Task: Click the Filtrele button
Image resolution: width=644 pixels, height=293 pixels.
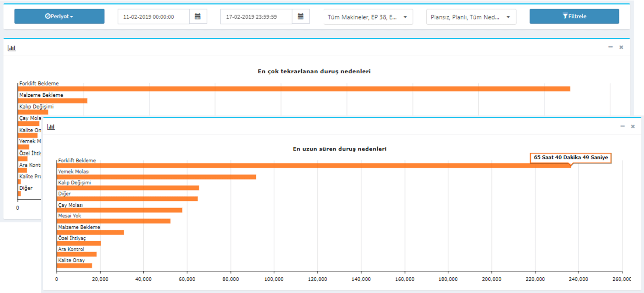Action: tap(574, 16)
